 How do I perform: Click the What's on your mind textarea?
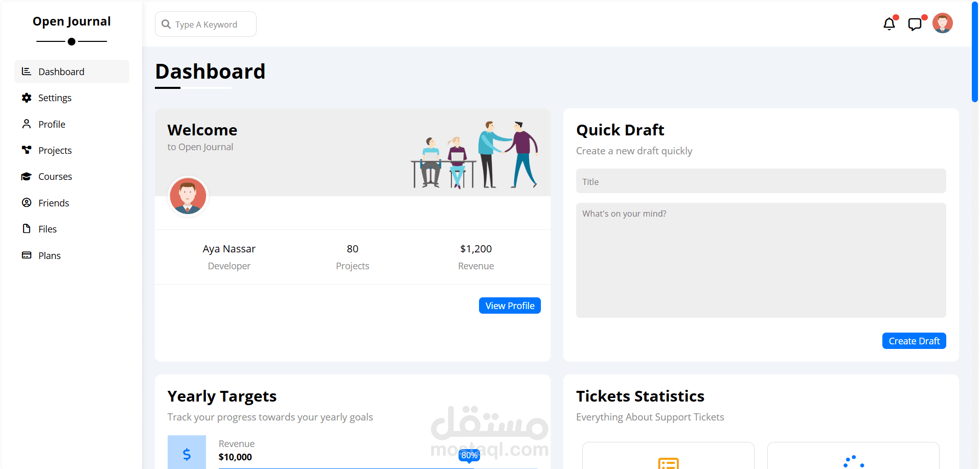tap(761, 260)
